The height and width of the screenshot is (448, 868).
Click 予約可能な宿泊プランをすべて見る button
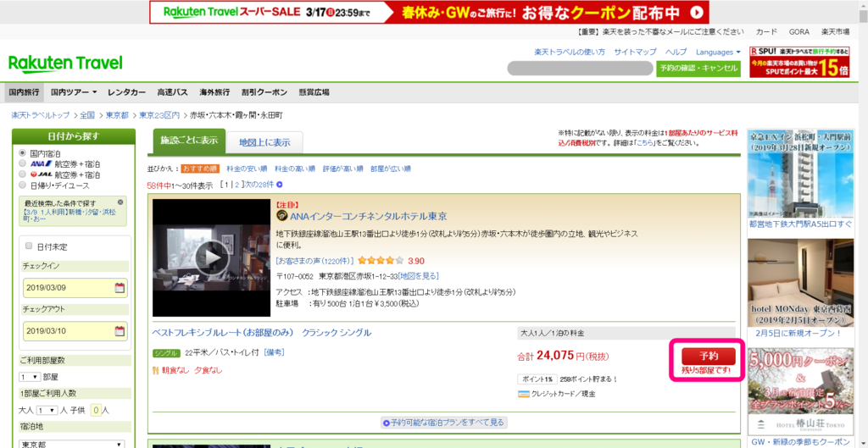(444, 423)
